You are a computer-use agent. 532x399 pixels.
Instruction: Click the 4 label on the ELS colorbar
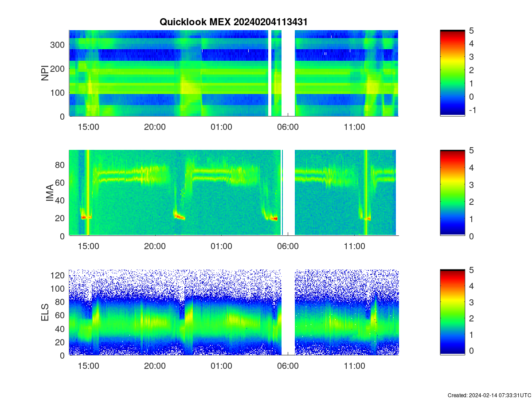click(471, 286)
